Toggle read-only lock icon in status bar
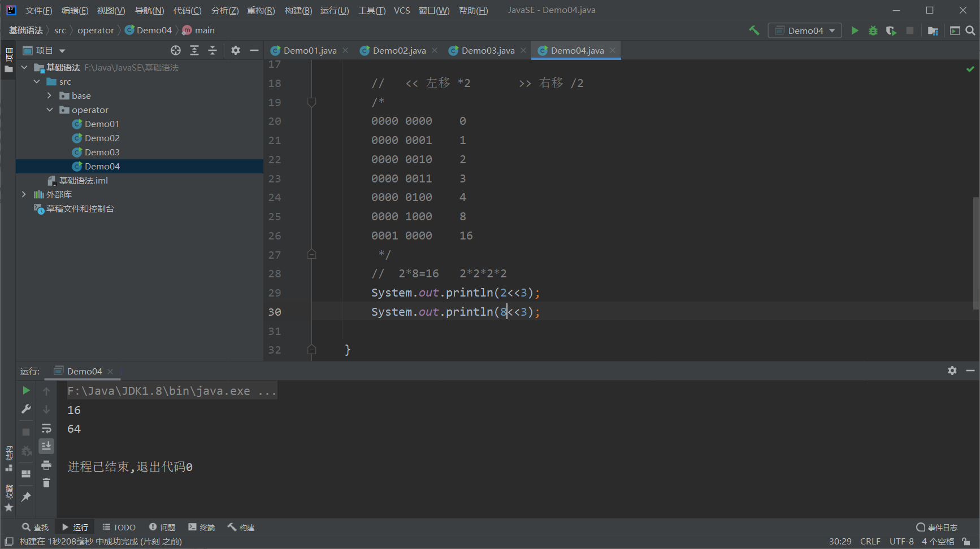The width and height of the screenshot is (980, 549). pyautogui.click(x=966, y=541)
